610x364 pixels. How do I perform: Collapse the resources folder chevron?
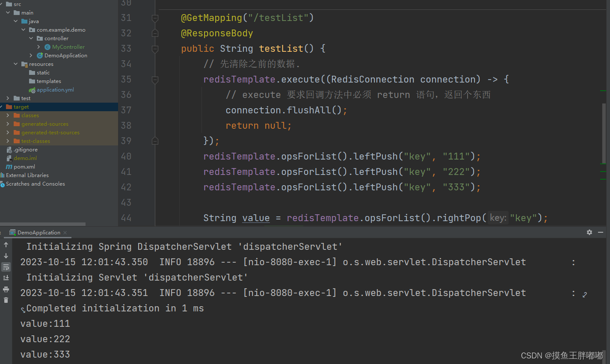coord(16,64)
